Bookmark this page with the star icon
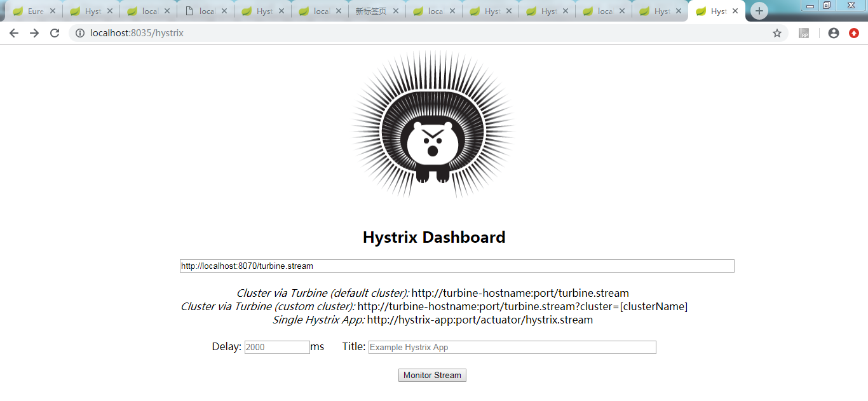The height and width of the screenshot is (401, 868). coord(777,33)
